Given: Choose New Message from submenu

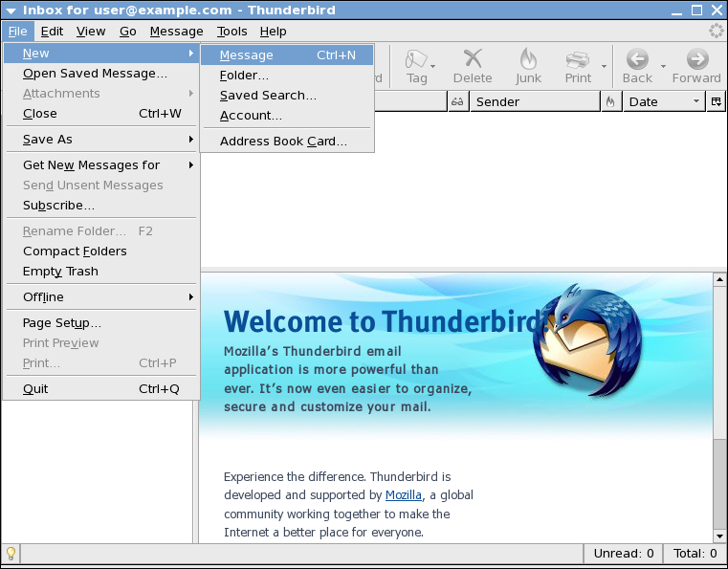Looking at the screenshot, I should [x=287, y=55].
